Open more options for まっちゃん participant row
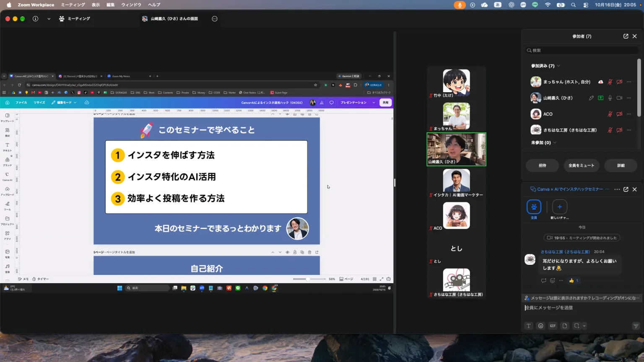Image resolution: width=644 pixels, height=362 pixels. (629, 82)
